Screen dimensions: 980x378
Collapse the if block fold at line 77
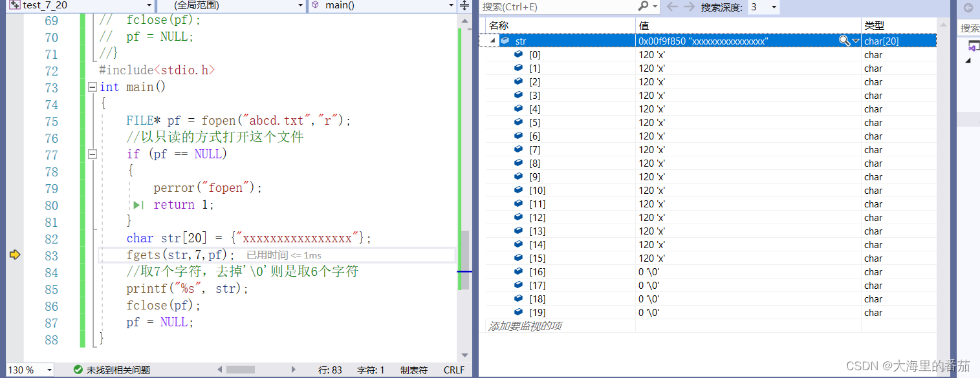[93, 154]
